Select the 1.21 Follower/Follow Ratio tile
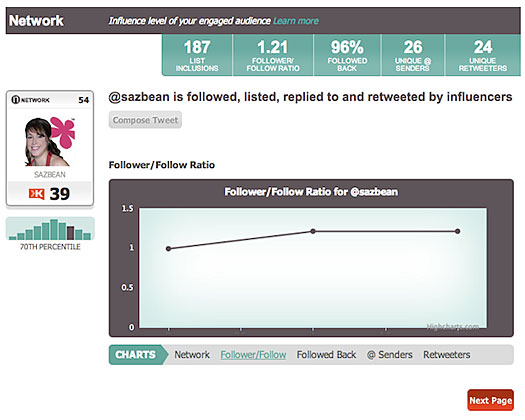Image resolution: width=525 pixels, height=420 pixels. (273, 55)
